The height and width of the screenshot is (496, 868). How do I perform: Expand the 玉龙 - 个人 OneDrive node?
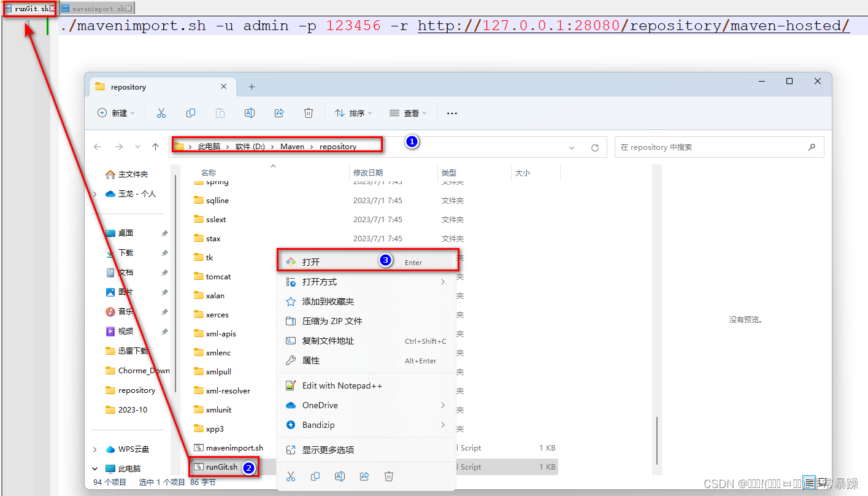(x=95, y=194)
